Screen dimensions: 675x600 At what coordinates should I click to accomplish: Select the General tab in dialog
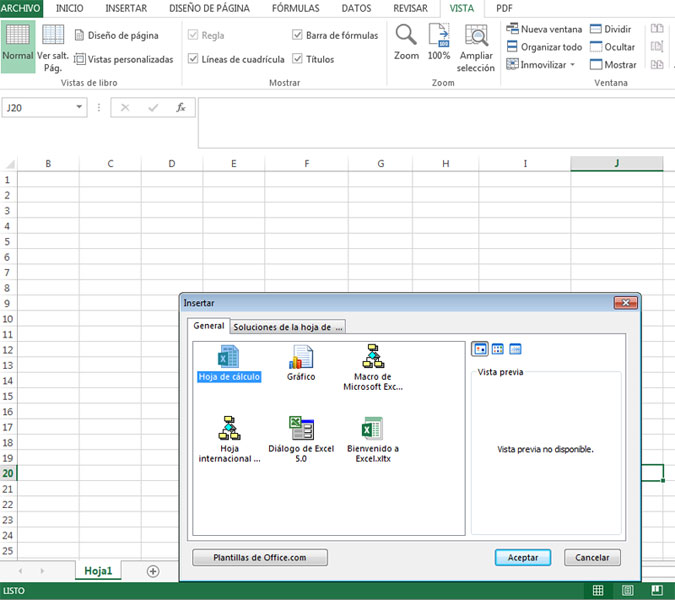click(x=209, y=326)
